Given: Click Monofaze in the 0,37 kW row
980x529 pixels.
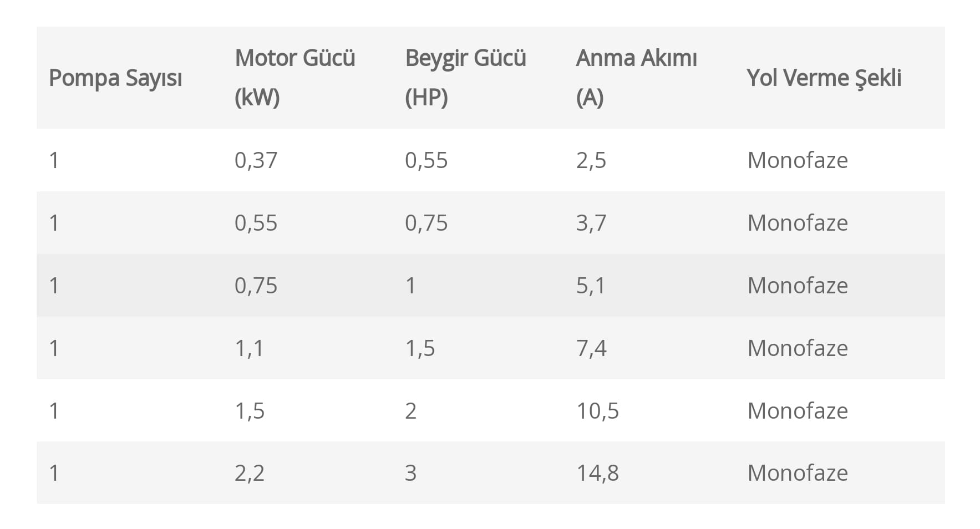Looking at the screenshot, I should [798, 160].
